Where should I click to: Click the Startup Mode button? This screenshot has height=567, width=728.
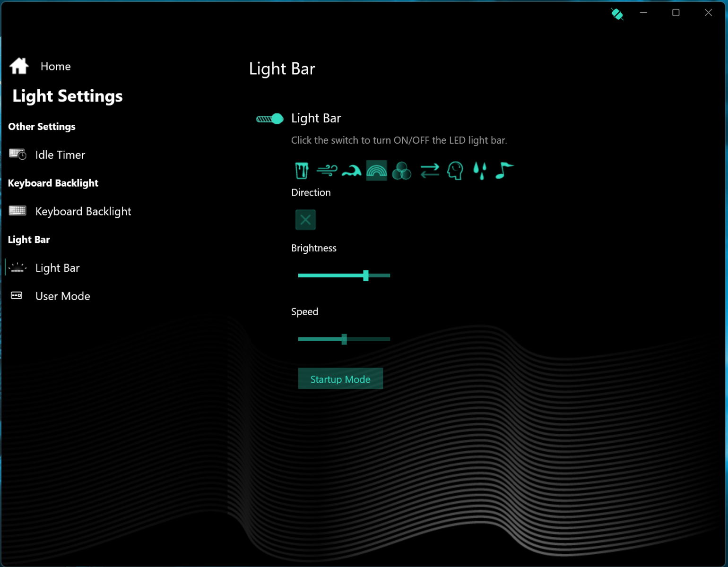[x=340, y=379]
